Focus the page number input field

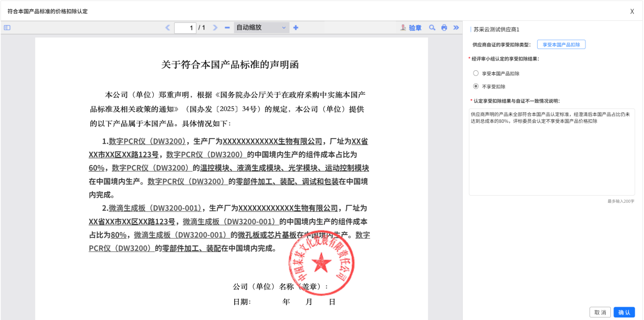185,28
